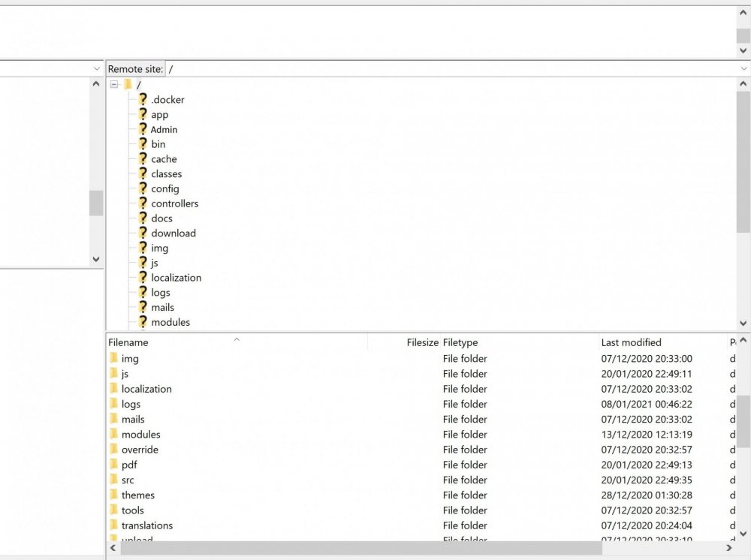Click the File folder type in the override row
This screenshot has width=751, height=560.
pyautogui.click(x=465, y=450)
